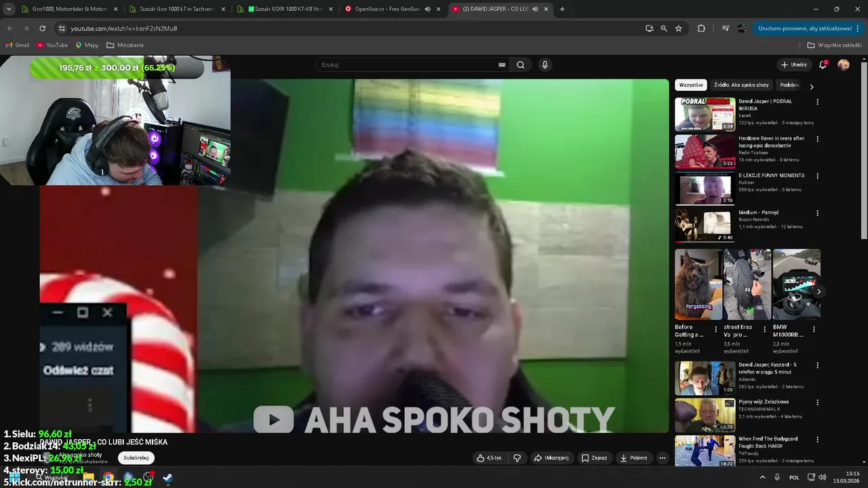Bookmark this page with the star icon
The width and height of the screenshot is (868, 488).
click(678, 28)
